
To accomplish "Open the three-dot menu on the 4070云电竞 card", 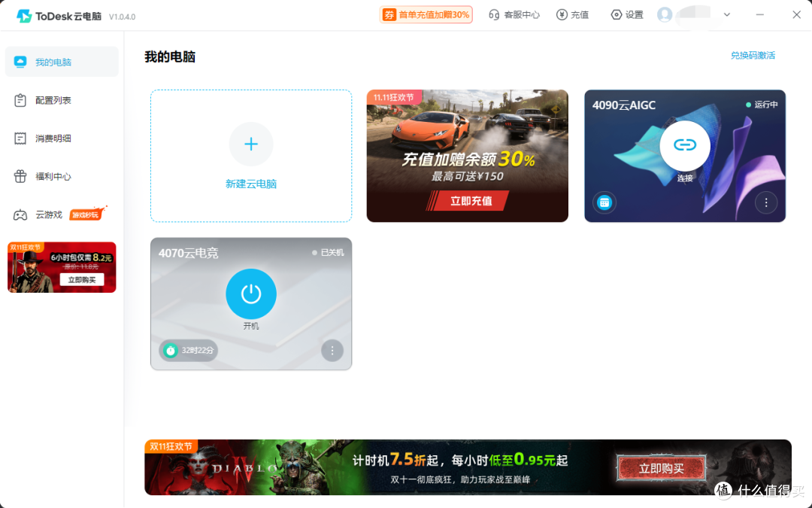I will click(332, 350).
